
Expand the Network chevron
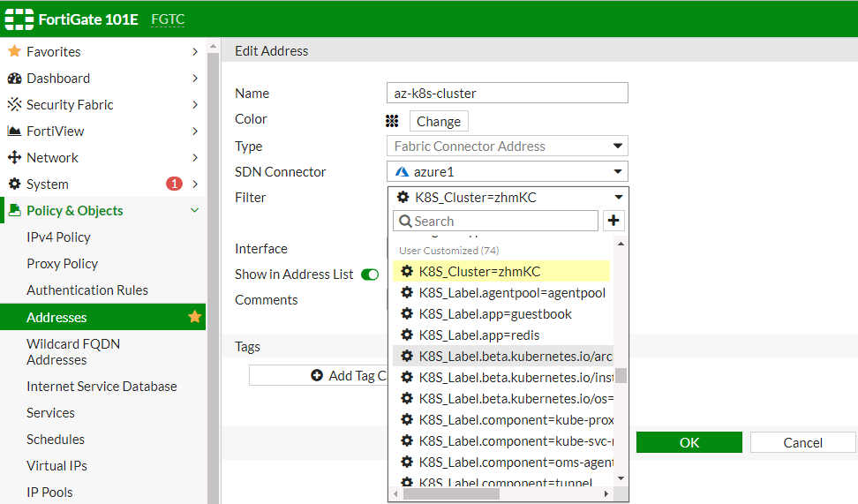[195, 158]
